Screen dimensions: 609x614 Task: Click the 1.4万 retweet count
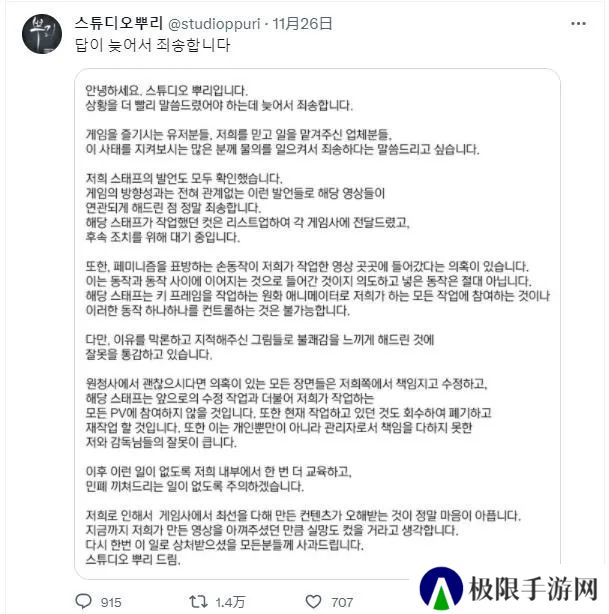pos(230,602)
